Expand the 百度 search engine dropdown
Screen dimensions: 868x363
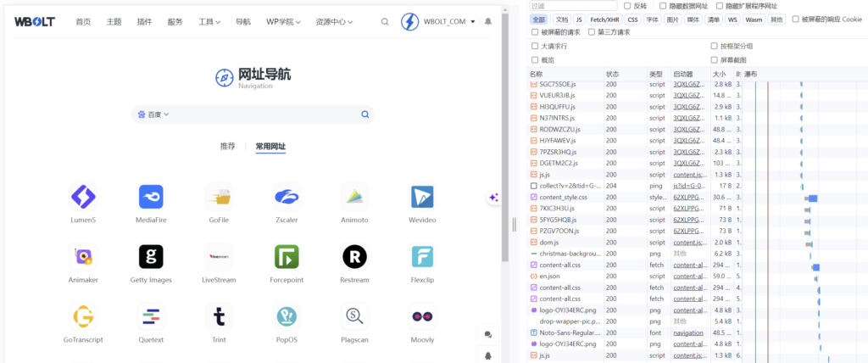pyautogui.click(x=153, y=114)
